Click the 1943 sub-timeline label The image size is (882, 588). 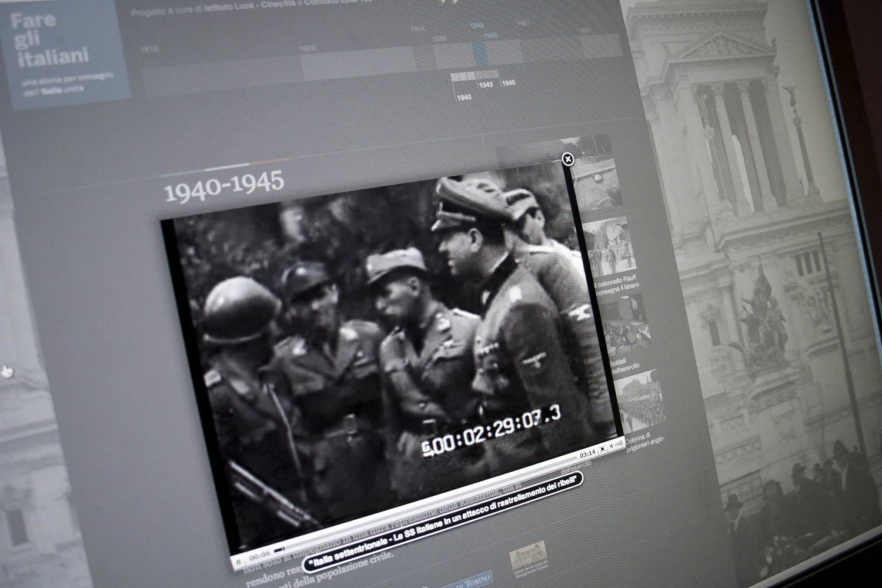(x=485, y=85)
